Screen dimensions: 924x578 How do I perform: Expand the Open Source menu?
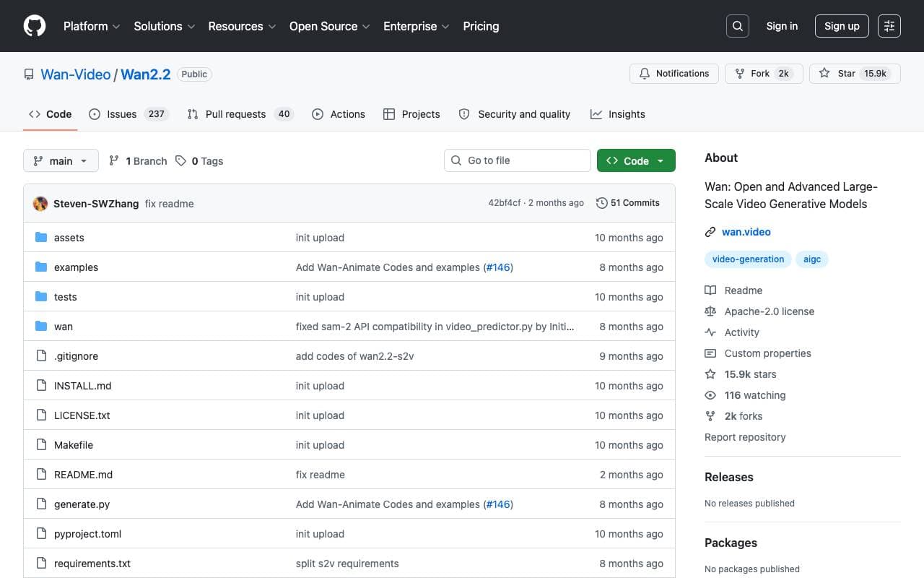330,26
